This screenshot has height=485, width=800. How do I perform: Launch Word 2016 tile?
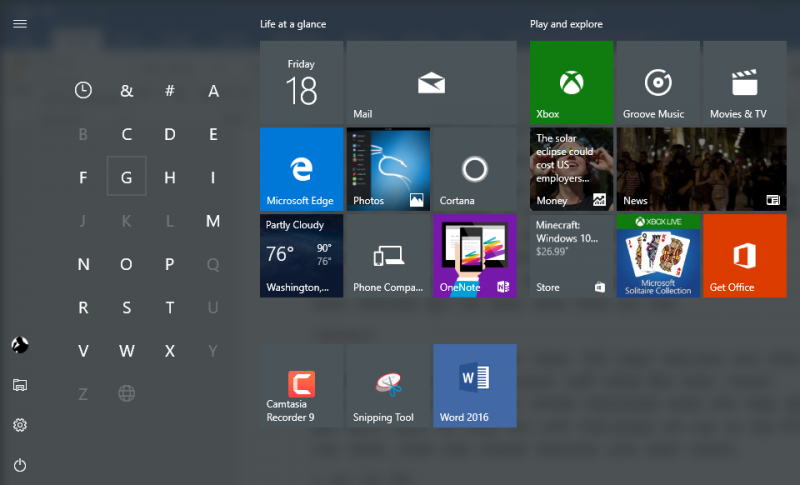474,385
